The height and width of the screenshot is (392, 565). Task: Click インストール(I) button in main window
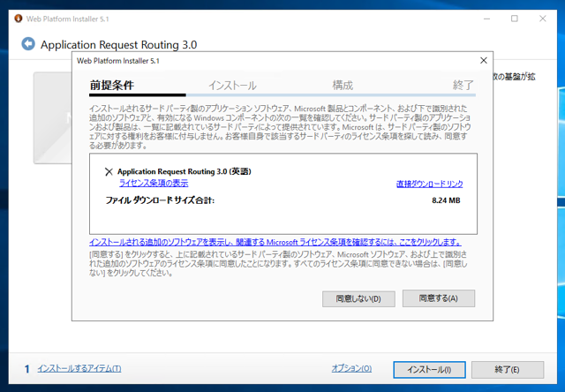[429, 370]
